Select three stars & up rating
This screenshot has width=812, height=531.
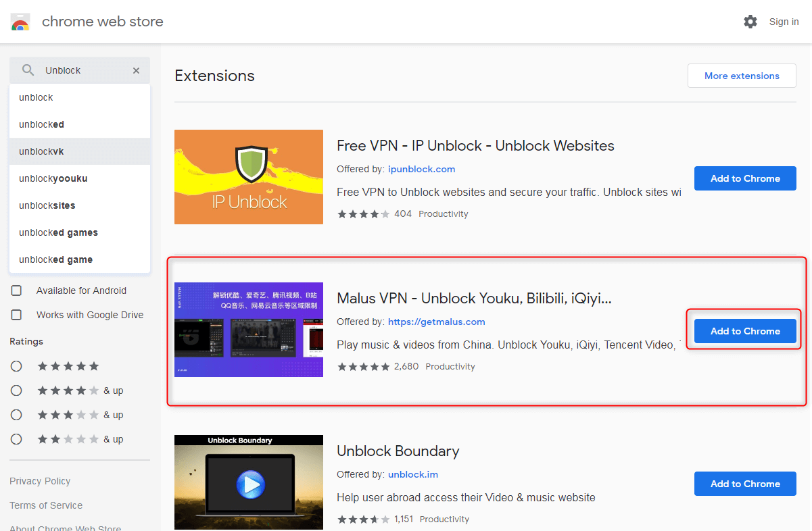coord(16,415)
